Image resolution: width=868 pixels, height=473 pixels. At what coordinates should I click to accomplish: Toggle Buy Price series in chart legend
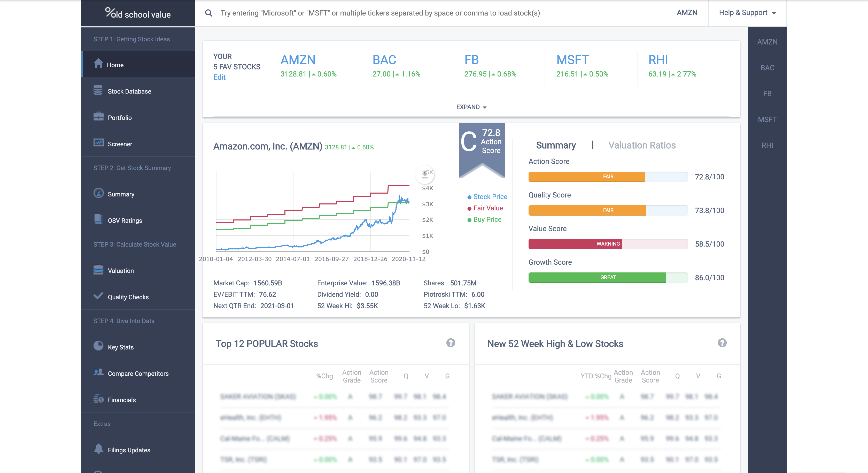[484, 219]
